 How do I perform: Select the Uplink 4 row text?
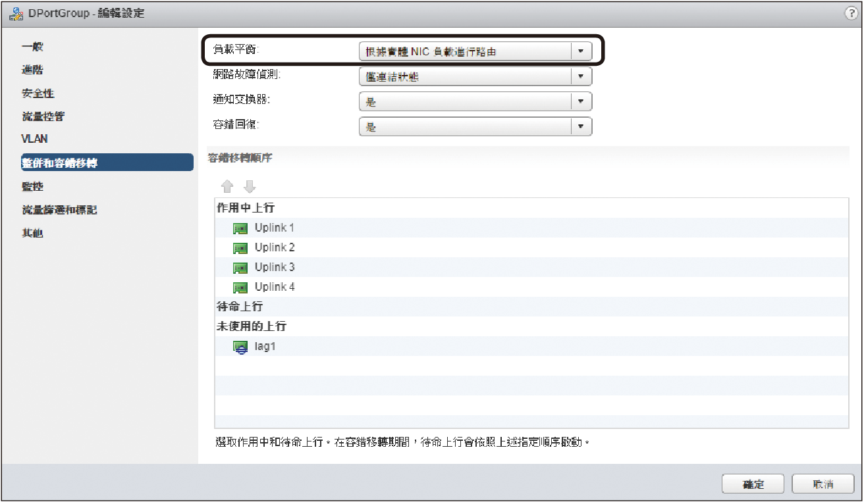point(275,287)
